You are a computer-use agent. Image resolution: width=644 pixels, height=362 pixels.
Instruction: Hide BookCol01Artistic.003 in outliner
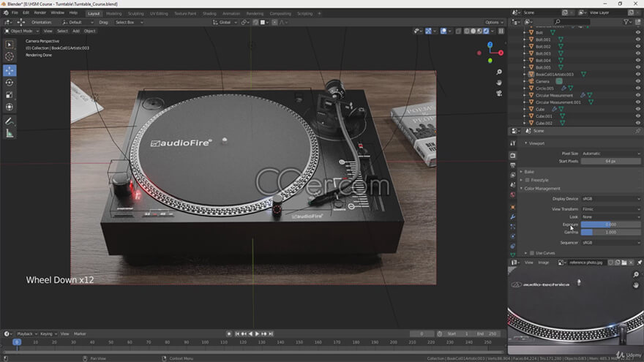pos(638,75)
